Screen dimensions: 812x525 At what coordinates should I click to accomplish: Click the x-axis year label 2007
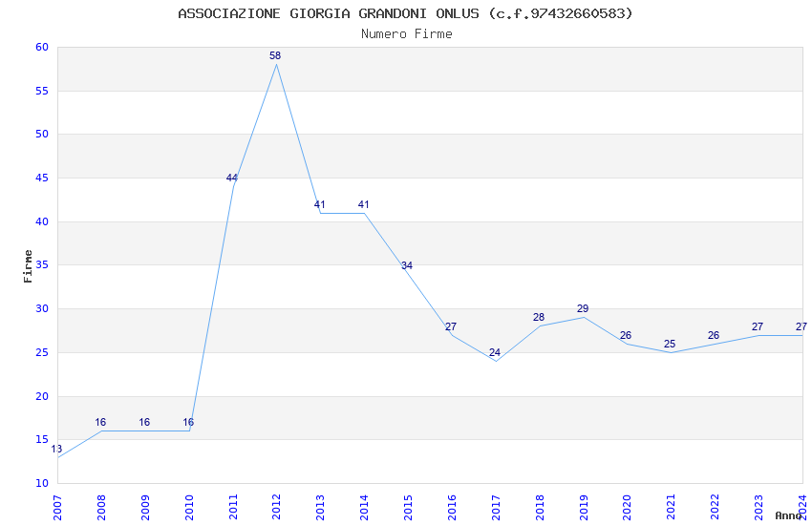57,507
